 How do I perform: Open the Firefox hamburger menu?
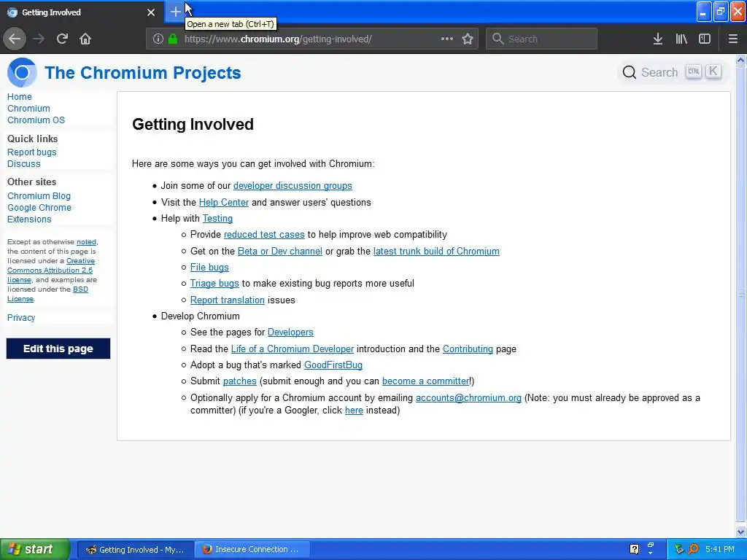732,39
